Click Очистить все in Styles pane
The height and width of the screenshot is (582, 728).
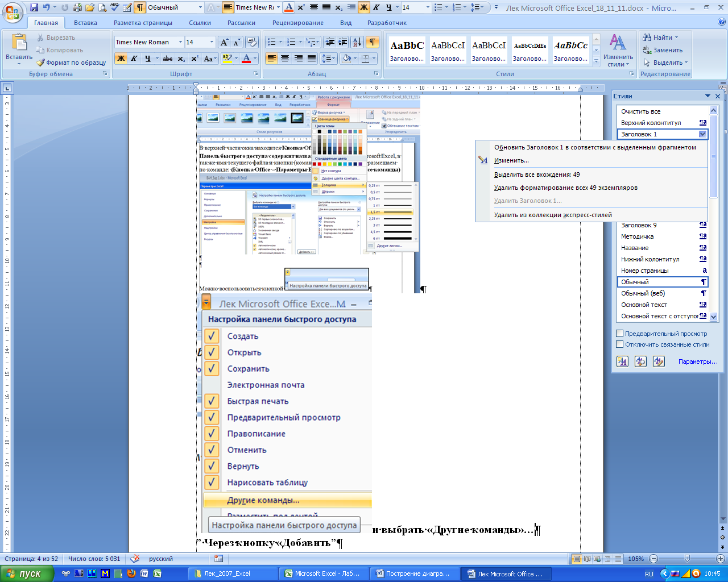tap(662, 111)
